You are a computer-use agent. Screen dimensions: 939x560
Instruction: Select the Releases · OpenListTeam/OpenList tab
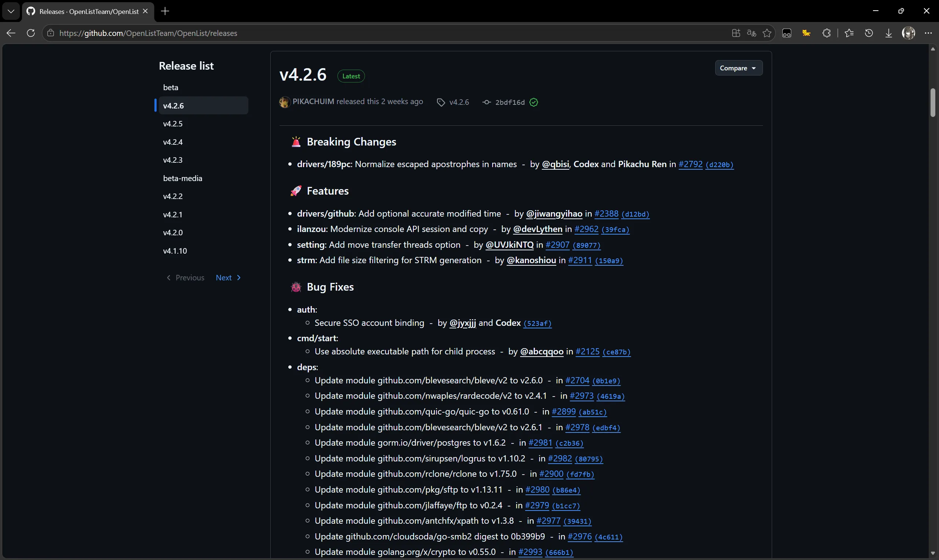tap(88, 11)
